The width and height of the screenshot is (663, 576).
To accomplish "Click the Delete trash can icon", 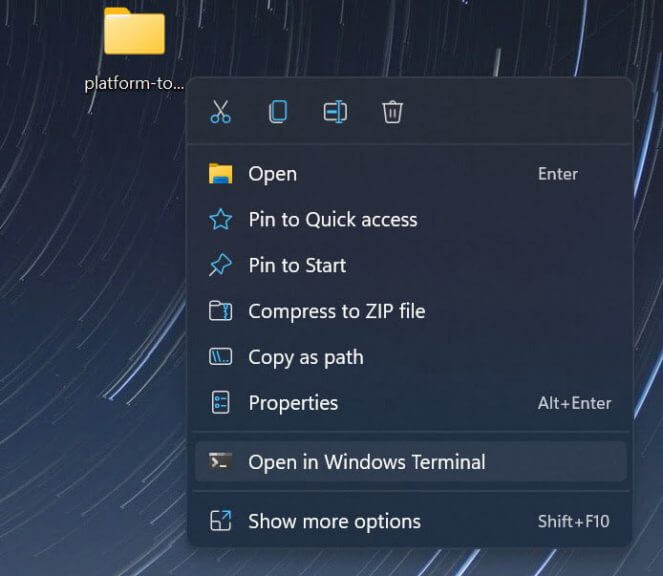I will (x=392, y=112).
